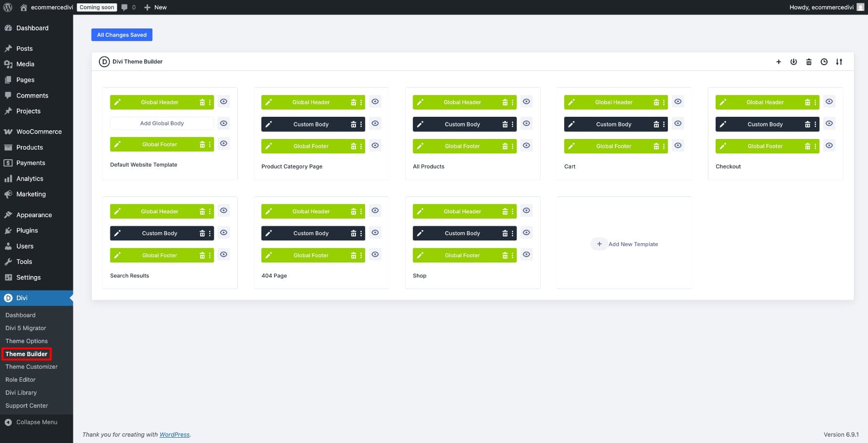The height and width of the screenshot is (443, 868).
Task: Open options menu for Product Category Page header
Action: click(361, 102)
